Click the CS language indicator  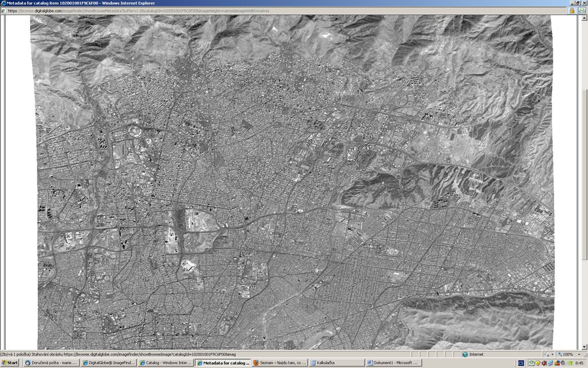pos(521,363)
